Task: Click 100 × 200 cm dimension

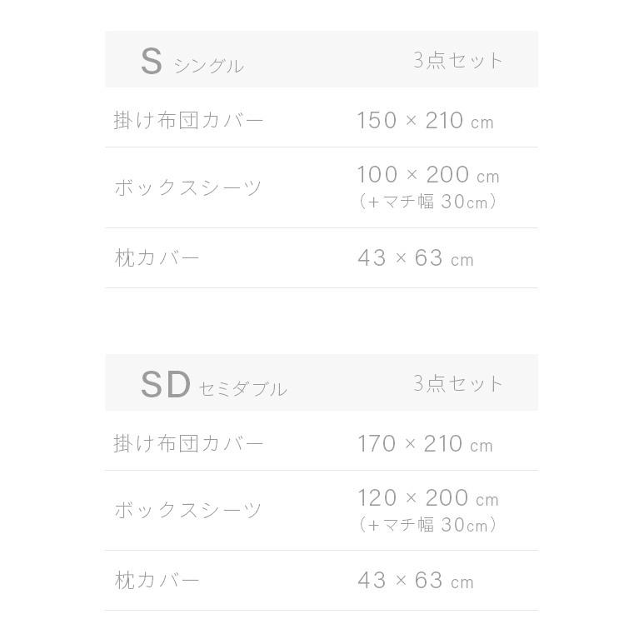Action: (427, 175)
